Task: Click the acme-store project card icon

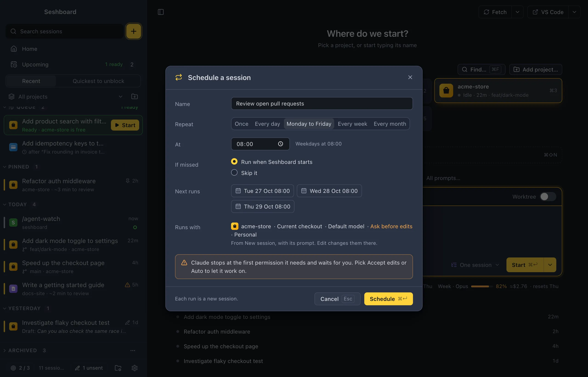Action: point(446,91)
